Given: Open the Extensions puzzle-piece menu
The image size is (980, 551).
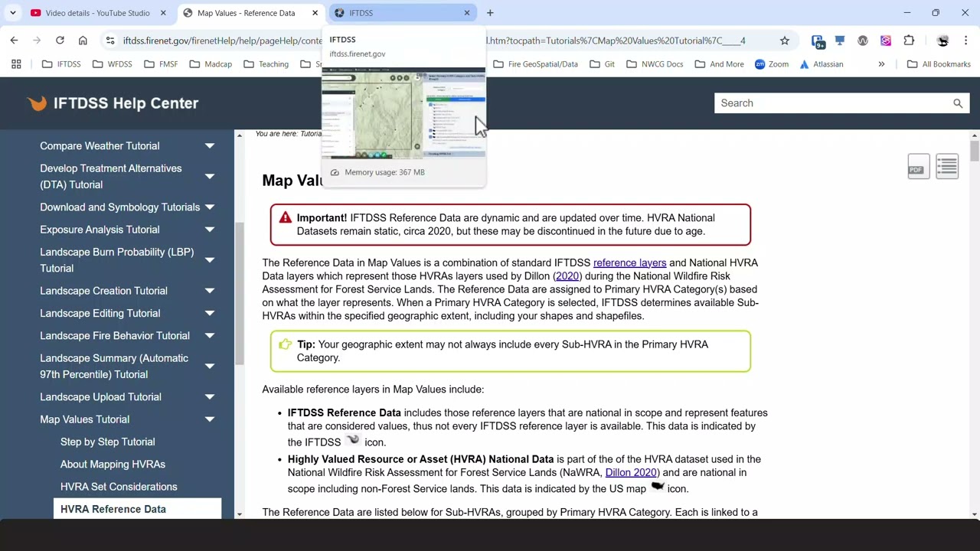Looking at the screenshot, I should [909, 41].
